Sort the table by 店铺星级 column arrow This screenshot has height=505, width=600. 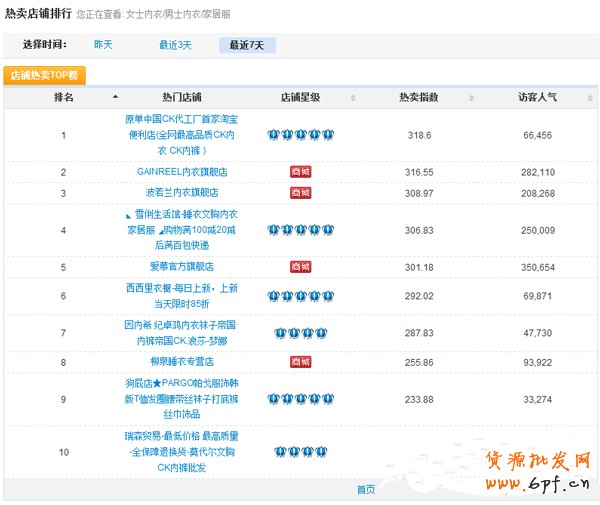tap(353, 97)
